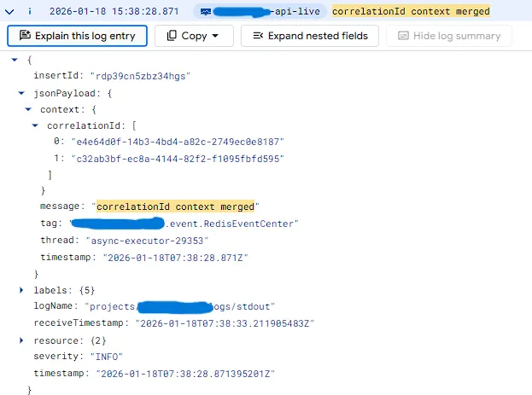Collapse the context node
This screenshot has width=532, height=395.
click(28, 109)
